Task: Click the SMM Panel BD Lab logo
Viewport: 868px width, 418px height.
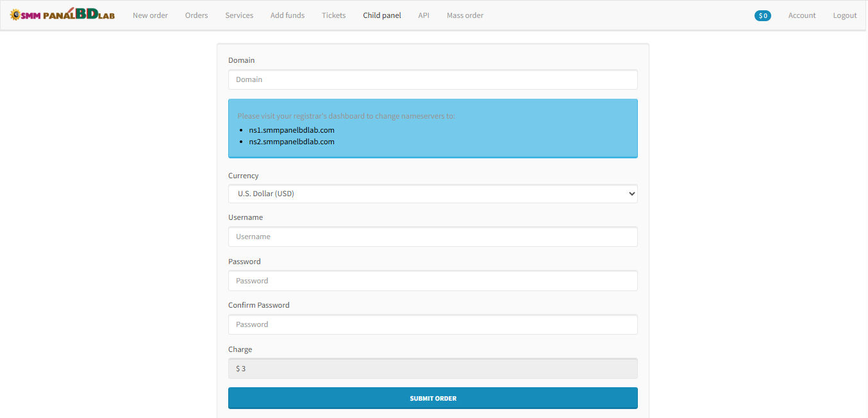Action: (62, 15)
